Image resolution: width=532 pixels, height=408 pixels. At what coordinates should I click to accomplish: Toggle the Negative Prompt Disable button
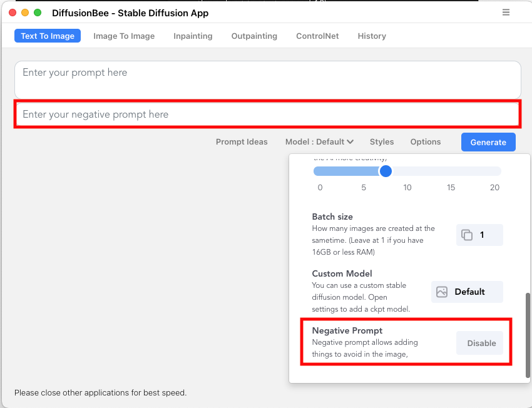tap(479, 343)
